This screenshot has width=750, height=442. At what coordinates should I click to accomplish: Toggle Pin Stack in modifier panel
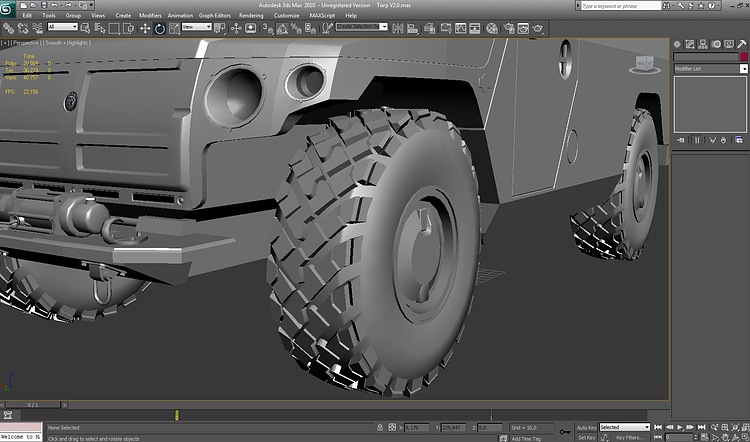tap(681, 140)
